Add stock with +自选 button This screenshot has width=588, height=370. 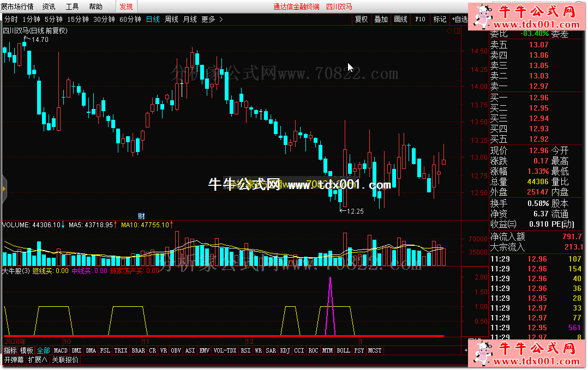(459, 19)
